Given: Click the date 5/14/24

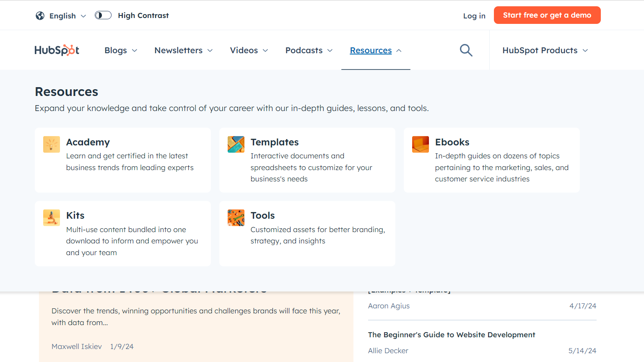Looking at the screenshot, I should click(x=582, y=351).
